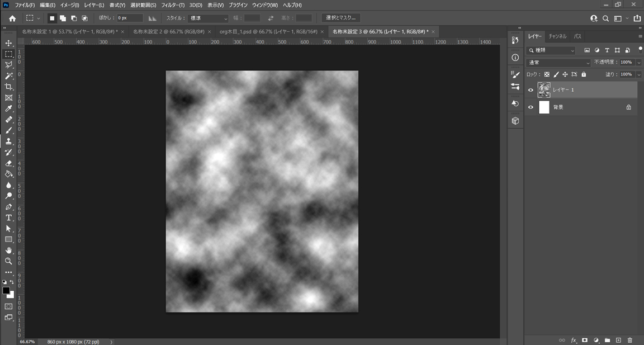The width and height of the screenshot is (644, 345).
Task: Click the foreground color swatch
Action: tap(6, 290)
